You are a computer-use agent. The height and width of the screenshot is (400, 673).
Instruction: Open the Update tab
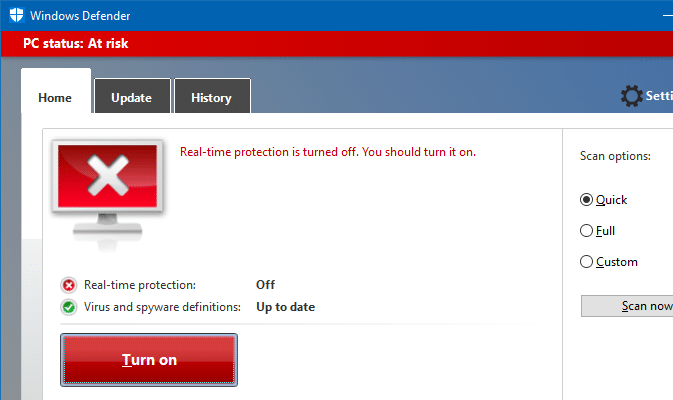pyautogui.click(x=132, y=98)
